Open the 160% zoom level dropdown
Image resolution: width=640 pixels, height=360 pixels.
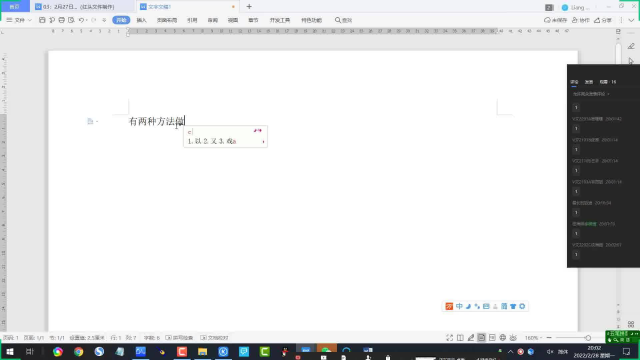click(533, 338)
